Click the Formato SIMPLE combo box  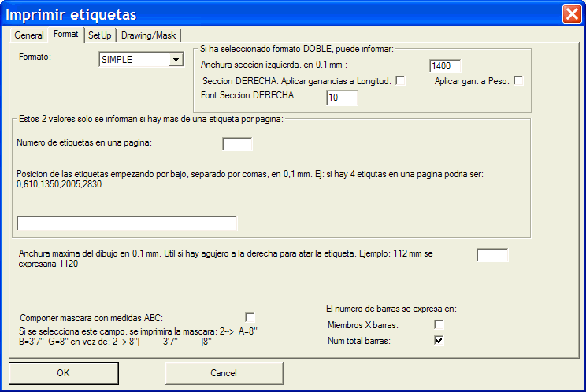133,60
